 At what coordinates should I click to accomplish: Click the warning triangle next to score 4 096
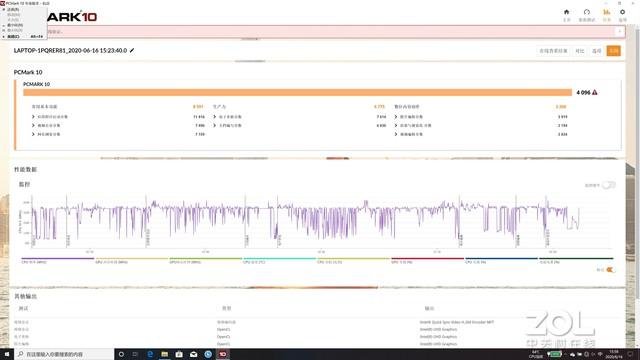[595, 92]
